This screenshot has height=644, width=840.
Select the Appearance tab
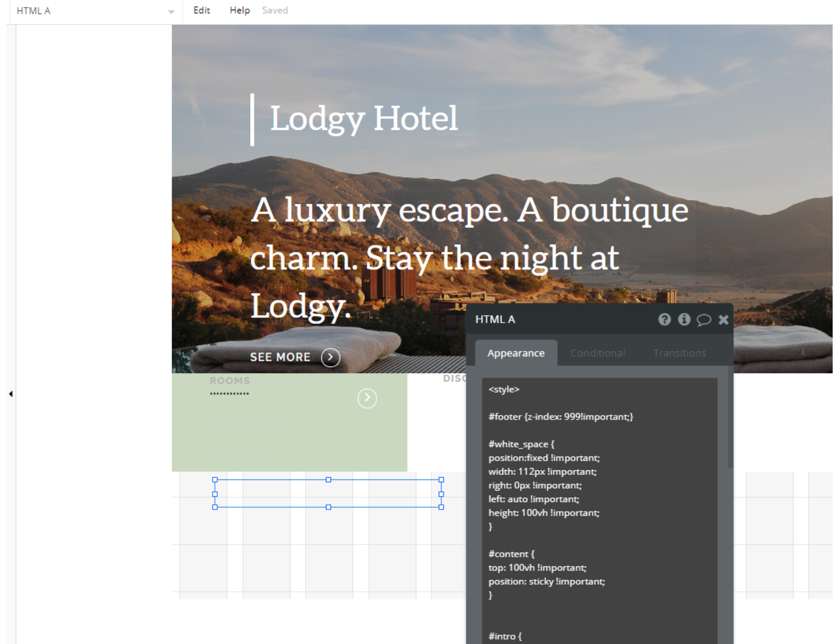pyautogui.click(x=516, y=353)
